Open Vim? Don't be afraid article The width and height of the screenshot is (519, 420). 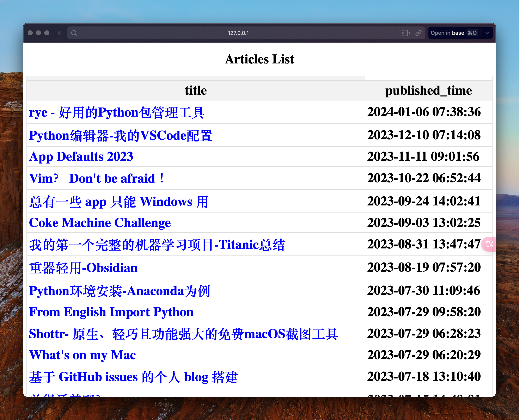[x=97, y=179]
